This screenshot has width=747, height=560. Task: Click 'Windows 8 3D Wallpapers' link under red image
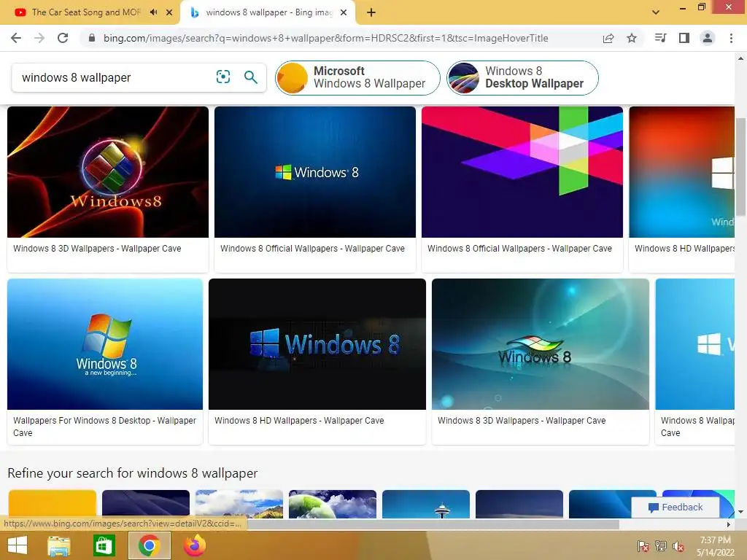point(97,249)
